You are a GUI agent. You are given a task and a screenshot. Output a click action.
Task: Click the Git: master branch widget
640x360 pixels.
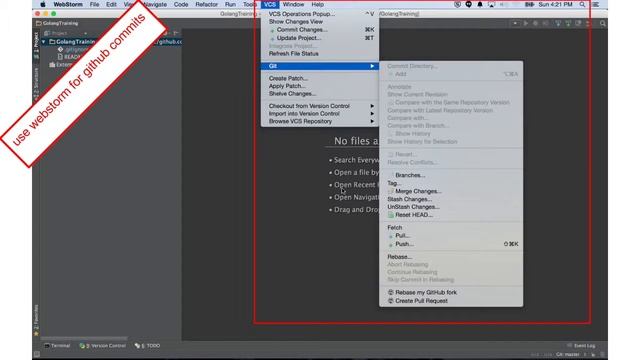(x=568, y=355)
